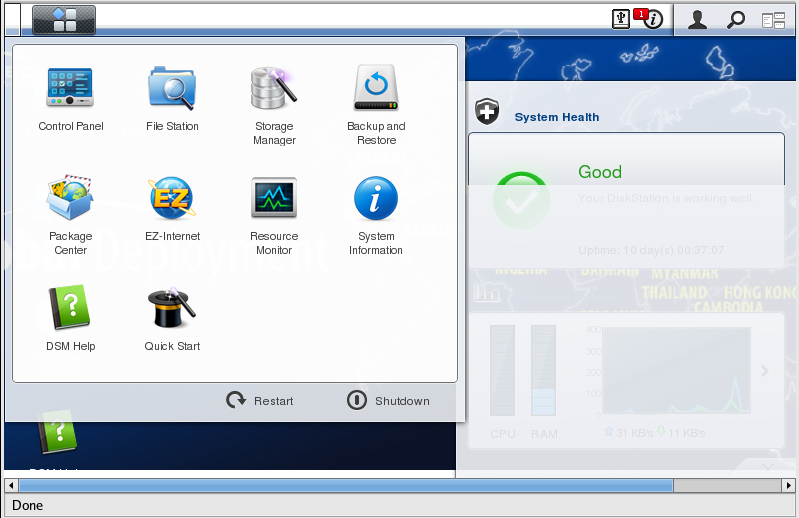Click the horizontal scrollbar left arrow
The width and height of the screenshot is (799, 518).
tap(11, 485)
